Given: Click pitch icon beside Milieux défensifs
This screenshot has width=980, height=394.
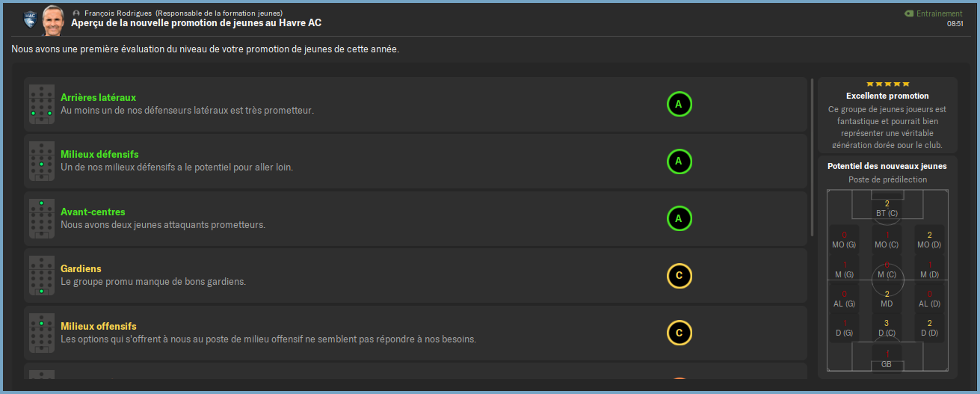Looking at the screenshot, I should coord(41,161).
